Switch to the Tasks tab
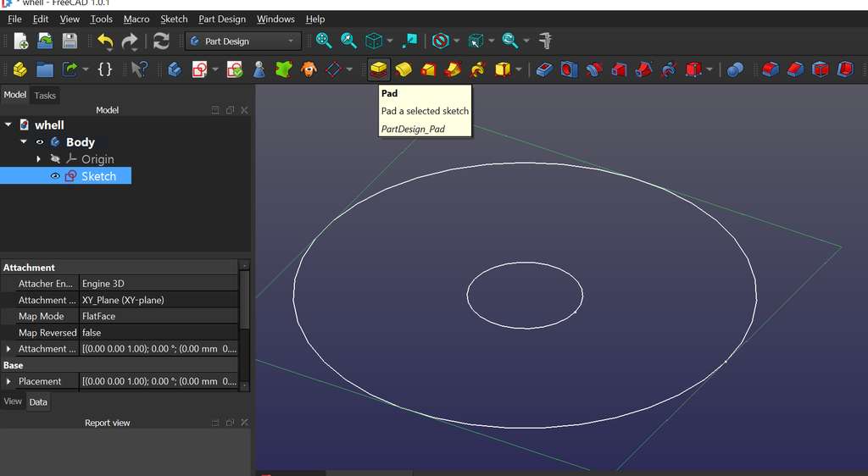 pyautogui.click(x=45, y=96)
